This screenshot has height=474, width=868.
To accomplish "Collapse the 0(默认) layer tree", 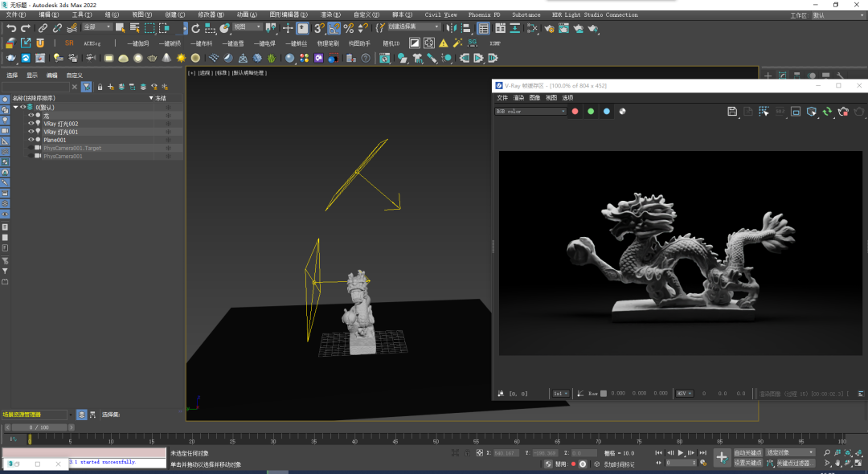I will [15, 107].
